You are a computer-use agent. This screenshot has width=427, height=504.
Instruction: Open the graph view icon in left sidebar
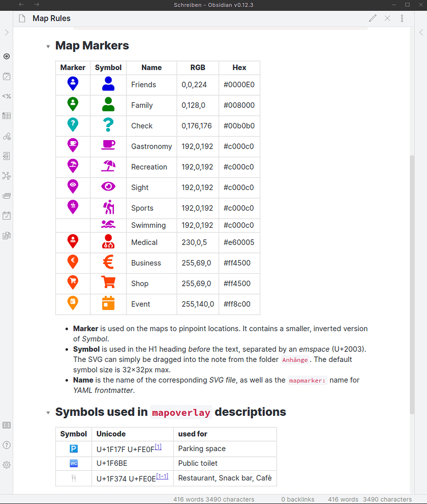pos(7,175)
